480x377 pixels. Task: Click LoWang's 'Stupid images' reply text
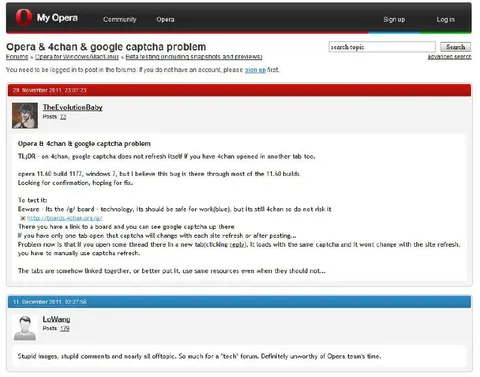199,356
